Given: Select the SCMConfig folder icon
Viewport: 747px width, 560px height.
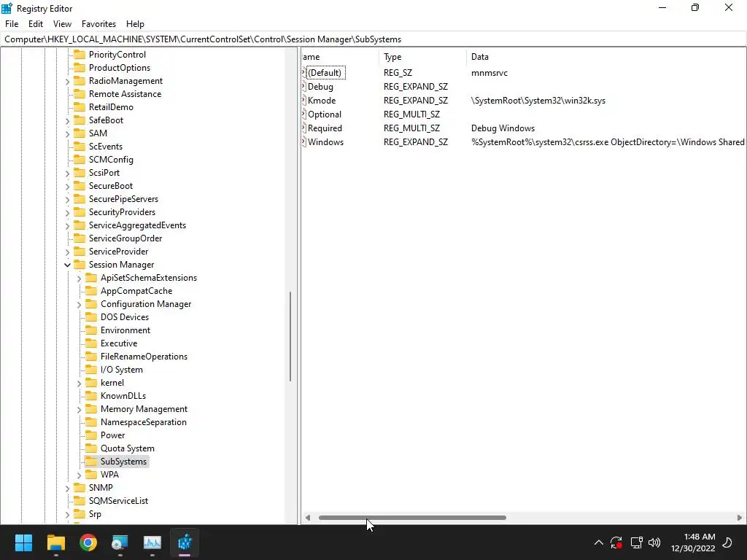Looking at the screenshot, I should [x=80, y=160].
